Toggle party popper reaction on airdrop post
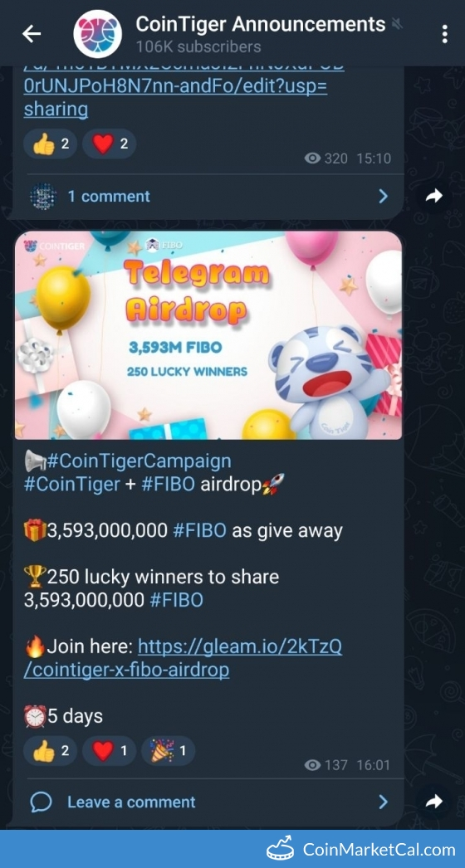The image size is (465, 868). click(168, 751)
